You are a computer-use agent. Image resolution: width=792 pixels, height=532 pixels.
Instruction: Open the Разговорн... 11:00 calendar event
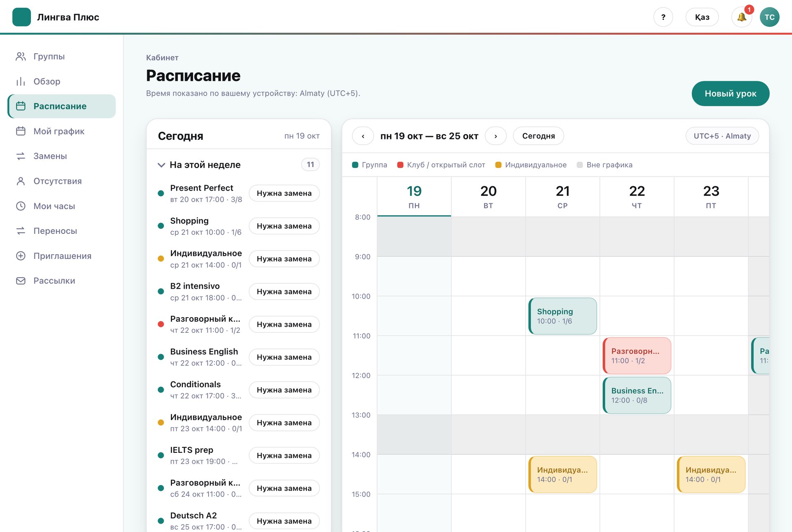pyautogui.click(x=637, y=355)
